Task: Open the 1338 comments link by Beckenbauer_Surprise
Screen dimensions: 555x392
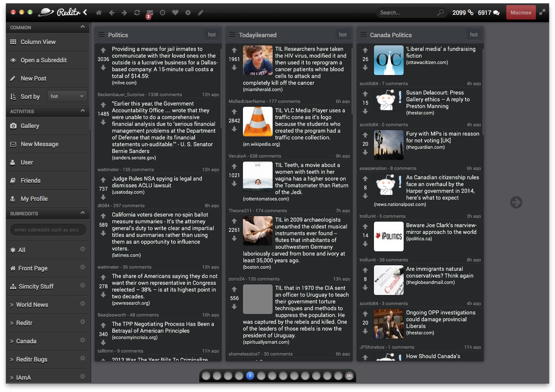Action: 165,95
